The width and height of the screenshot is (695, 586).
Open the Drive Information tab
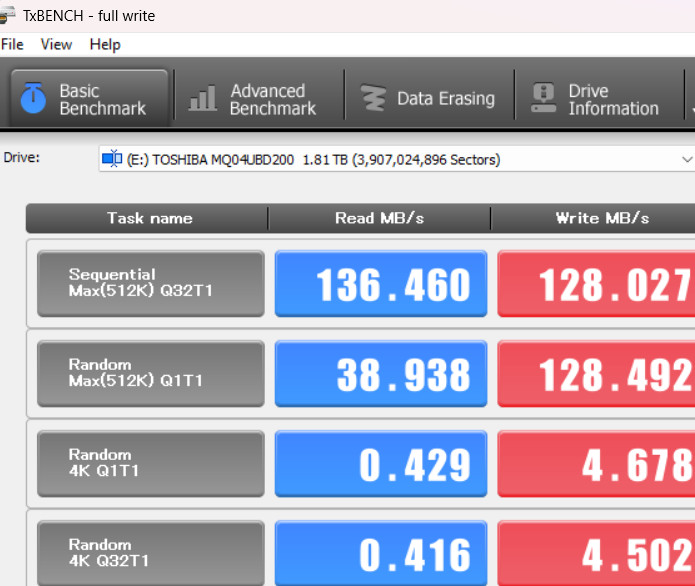click(x=599, y=99)
